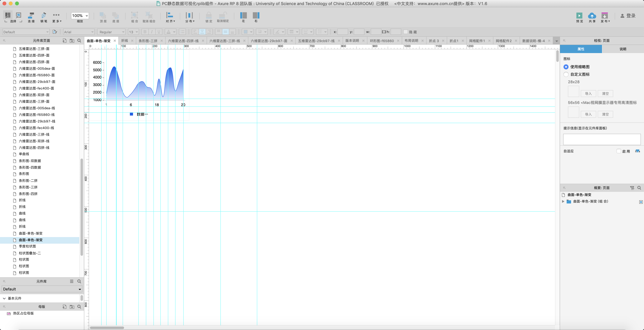Switch to the 布局说明 tab
Viewport: 644px width, 330px height.
[411, 41]
